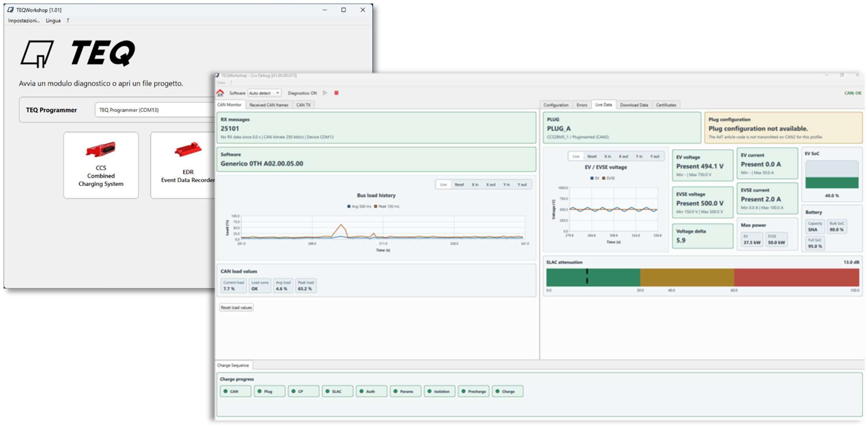Click the red home icon in Ccs Debug toolbar
The width and height of the screenshot is (868, 429).
point(220,93)
